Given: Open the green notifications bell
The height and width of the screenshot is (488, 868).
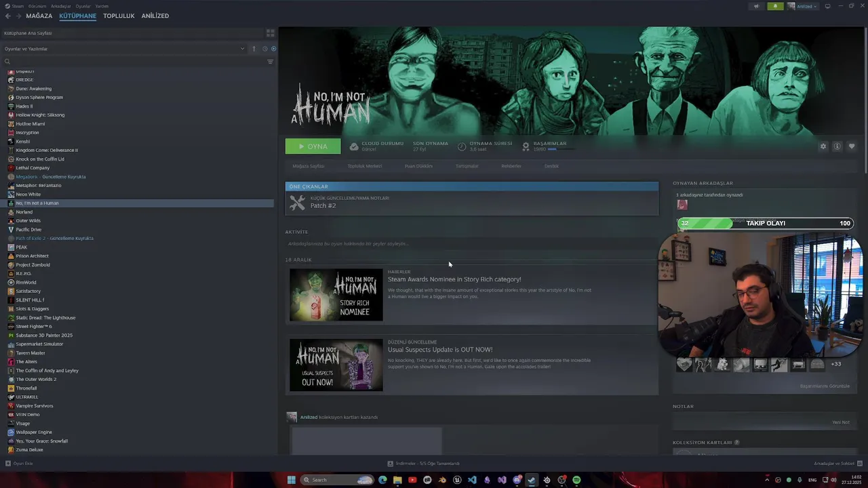Looking at the screenshot, I should coord(775,6).
